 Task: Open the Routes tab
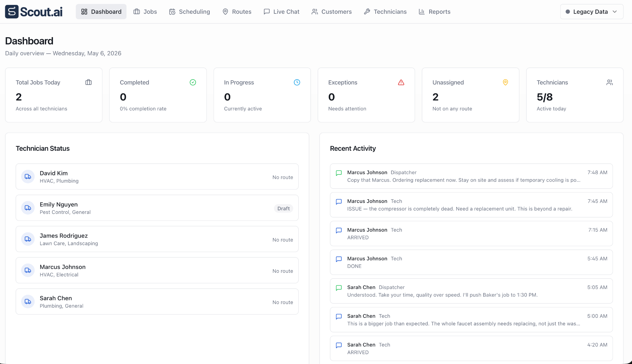[237, 12]
